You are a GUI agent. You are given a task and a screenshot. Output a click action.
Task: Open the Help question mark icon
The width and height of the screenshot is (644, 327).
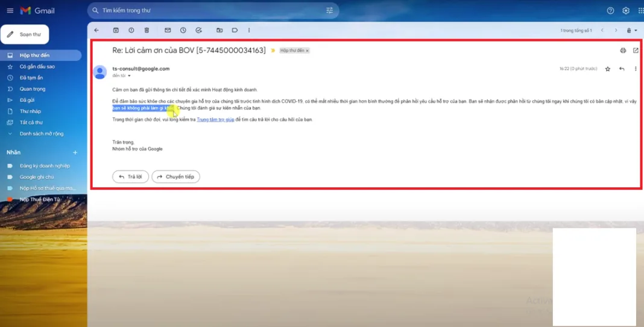(610, 11)
